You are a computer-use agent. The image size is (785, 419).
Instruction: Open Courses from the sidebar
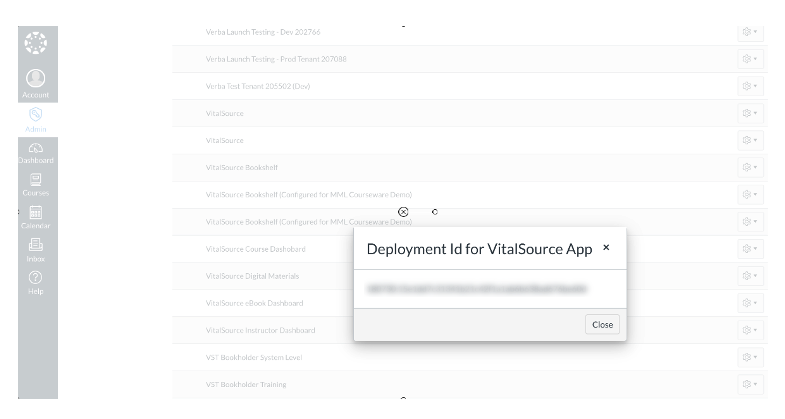point(36,185)
